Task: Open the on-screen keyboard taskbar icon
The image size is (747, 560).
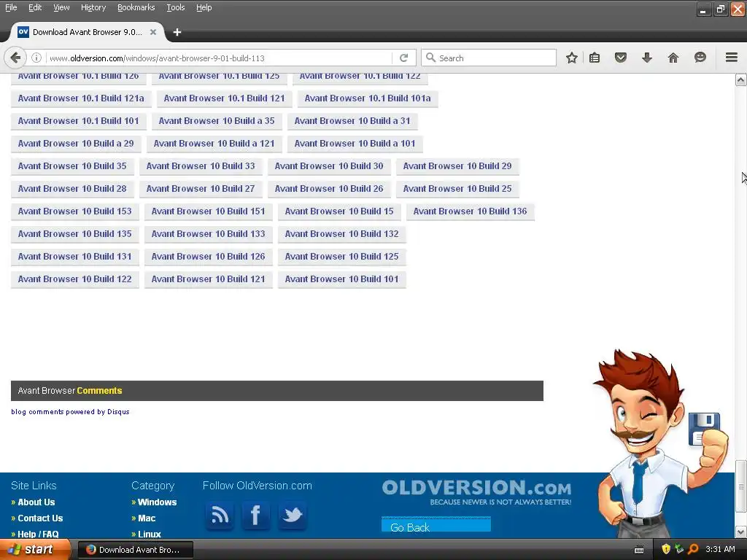Action: click(x=639, y=550)
